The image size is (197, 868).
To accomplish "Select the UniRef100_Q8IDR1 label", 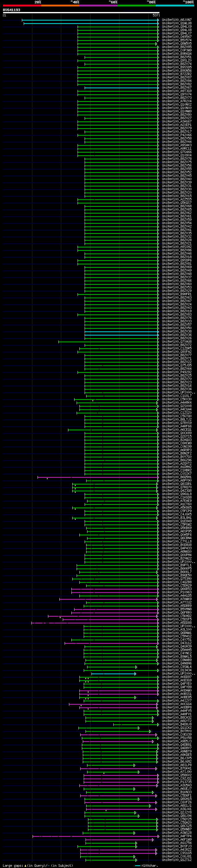I will point(177,484).
